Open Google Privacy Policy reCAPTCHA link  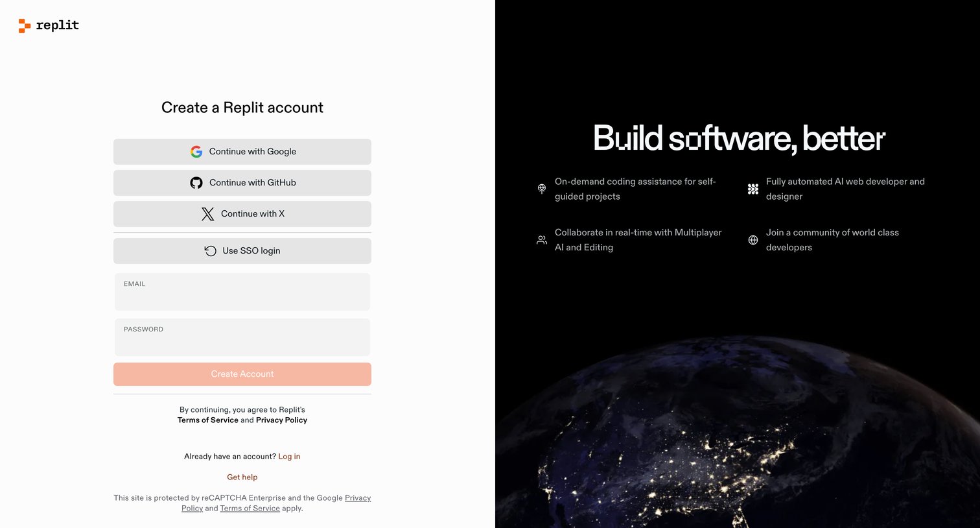pos(358,498)
